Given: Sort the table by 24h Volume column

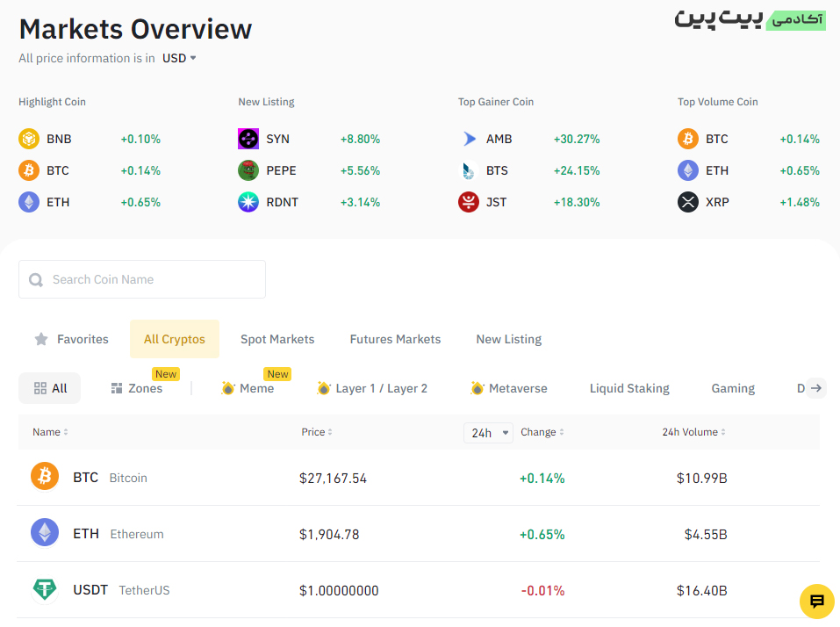Looking at the screenshot, I should [x=693, y=432].
